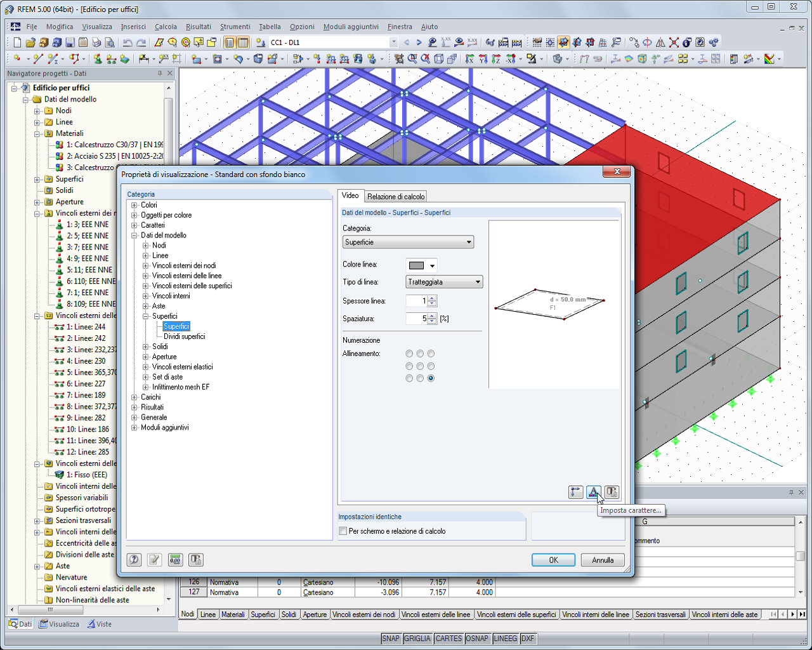Select the middle-left numbering alignment radio button
This screenshot has width=812, height=650.
tap(409, 366)
